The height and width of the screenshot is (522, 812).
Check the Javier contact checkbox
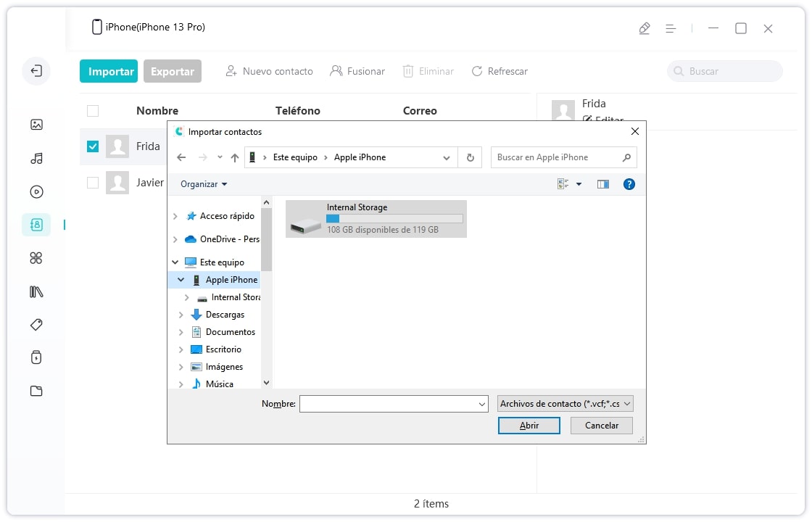(93, 183)
